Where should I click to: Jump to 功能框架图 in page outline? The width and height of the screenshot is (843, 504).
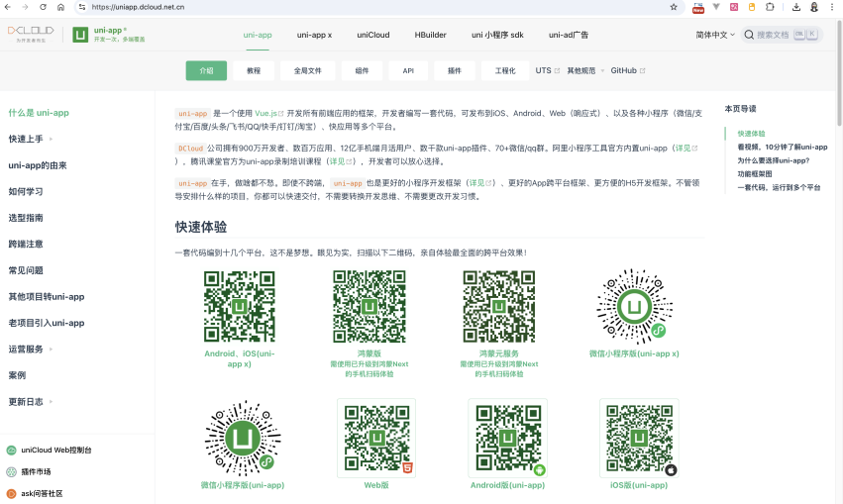[758, 173]
